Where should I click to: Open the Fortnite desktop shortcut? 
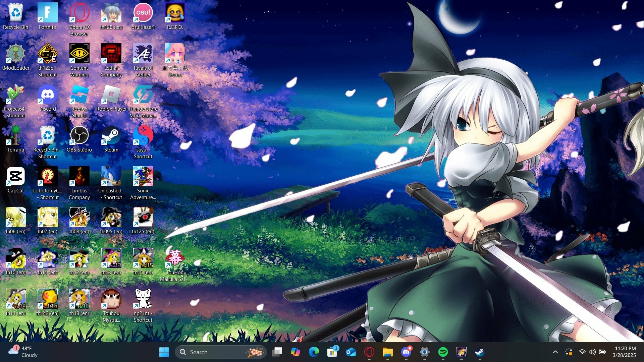click(47, 16)
